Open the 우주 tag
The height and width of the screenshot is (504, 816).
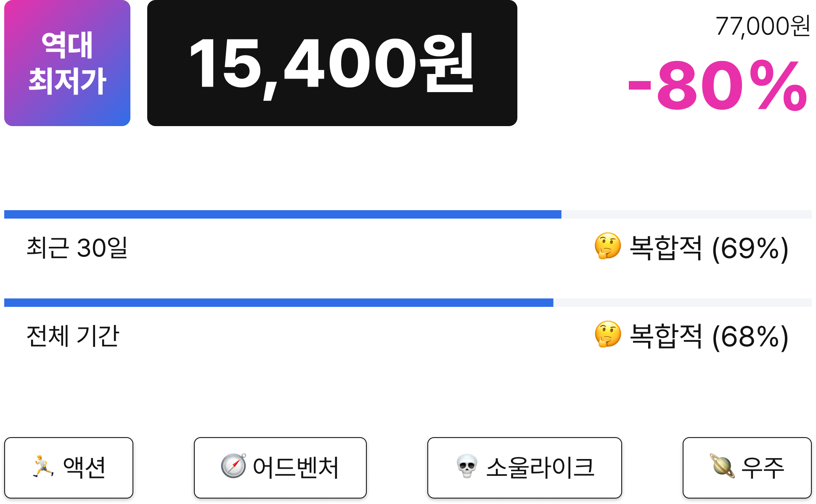point(747,468)
